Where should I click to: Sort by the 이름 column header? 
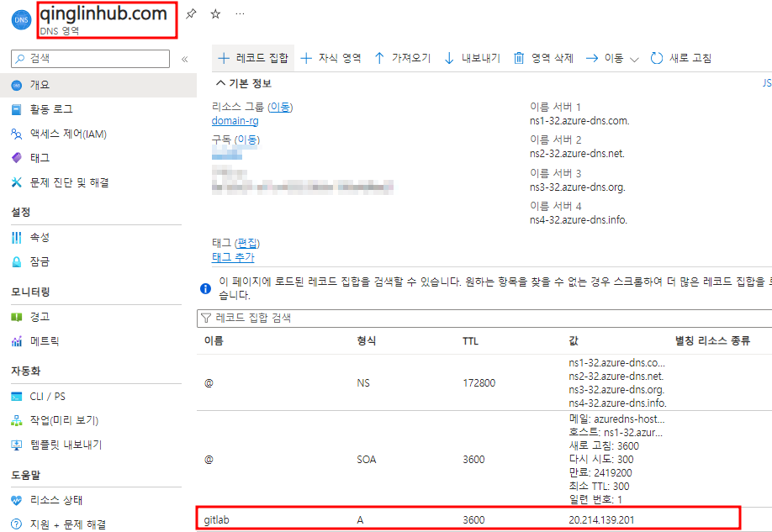coord(214,340)
